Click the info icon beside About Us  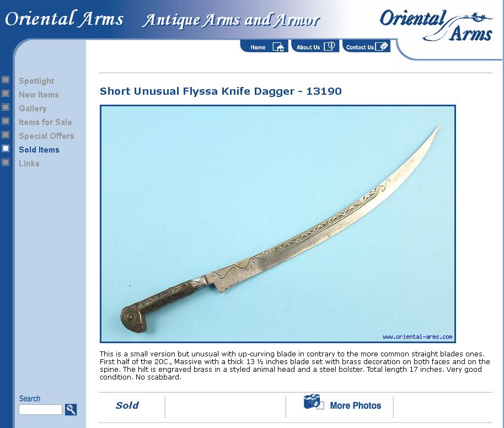[329, 47]
